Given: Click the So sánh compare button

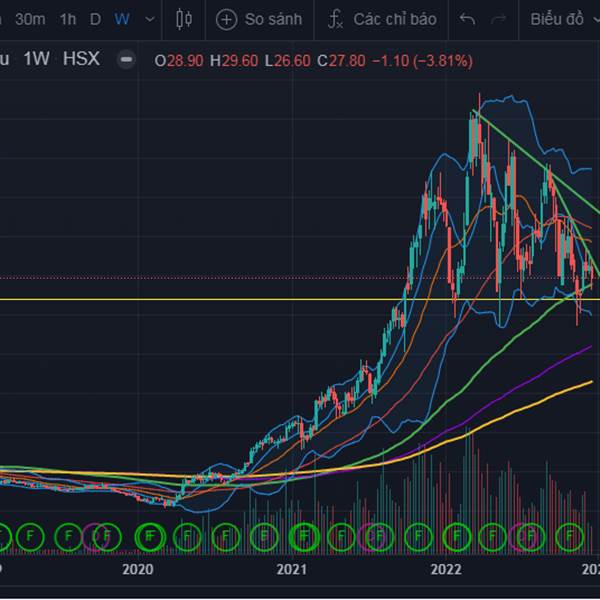Looking at the screenshot, I should [259, 19].
